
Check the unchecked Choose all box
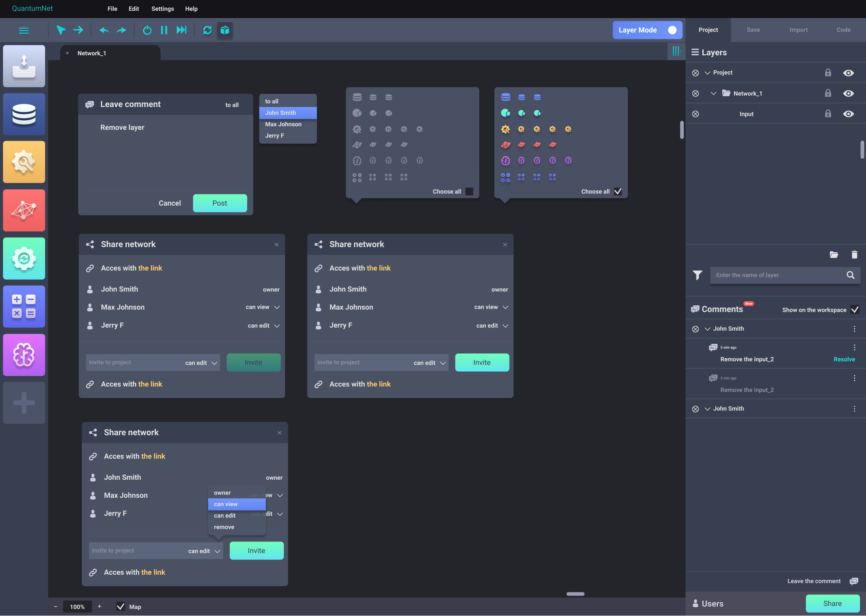[469, 192]
